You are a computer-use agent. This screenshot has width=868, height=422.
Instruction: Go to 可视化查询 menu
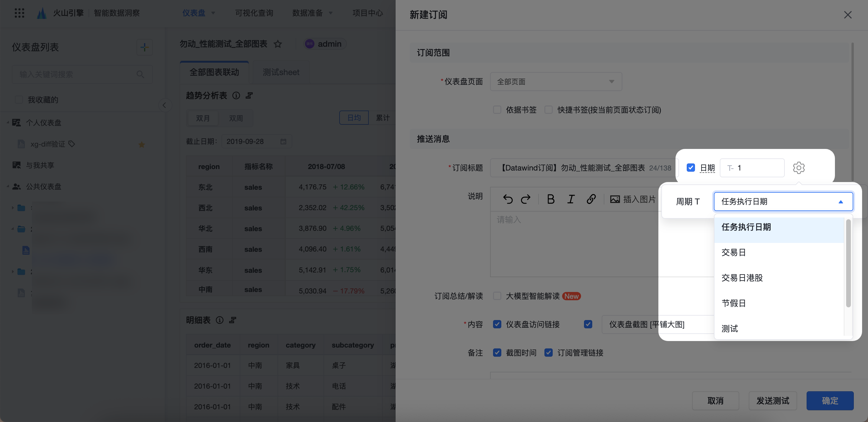(254, 13)
